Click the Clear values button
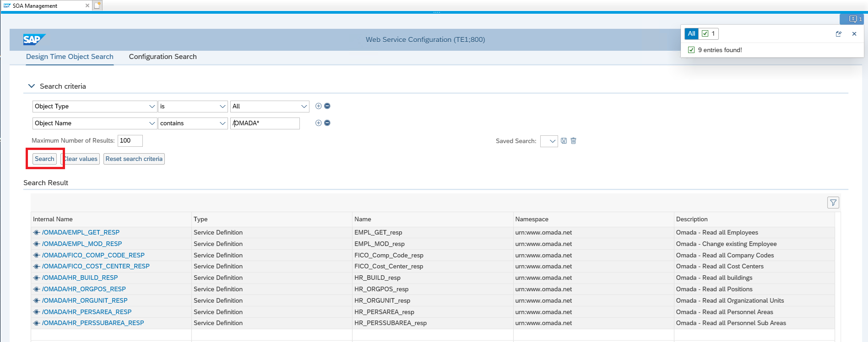 point(80,159)
